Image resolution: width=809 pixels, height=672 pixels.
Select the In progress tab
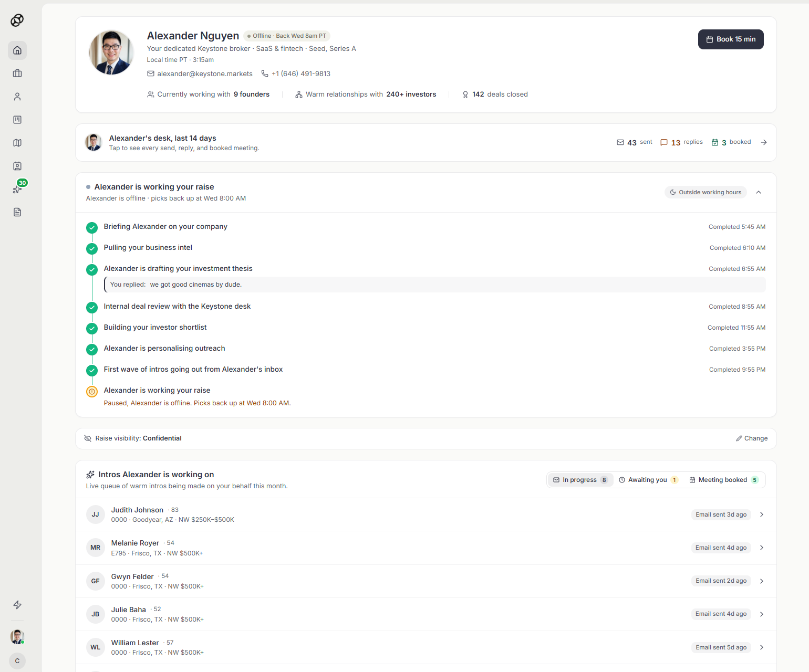tap(580, 480)
